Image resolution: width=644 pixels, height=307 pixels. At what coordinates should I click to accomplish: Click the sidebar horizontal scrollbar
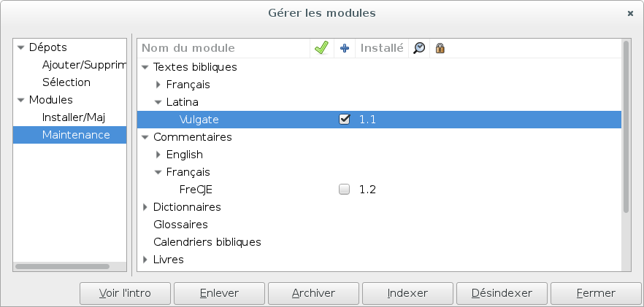click(63, 266)
